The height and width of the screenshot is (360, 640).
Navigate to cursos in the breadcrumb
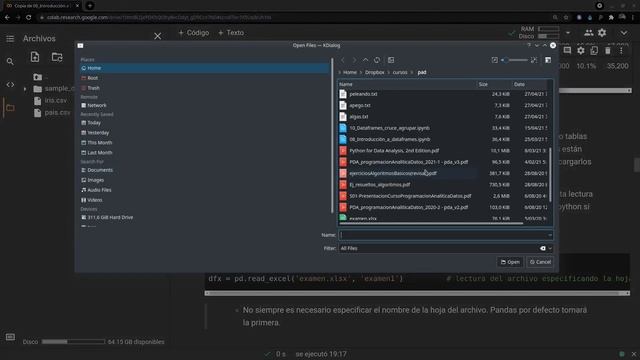tap(400, 72)
